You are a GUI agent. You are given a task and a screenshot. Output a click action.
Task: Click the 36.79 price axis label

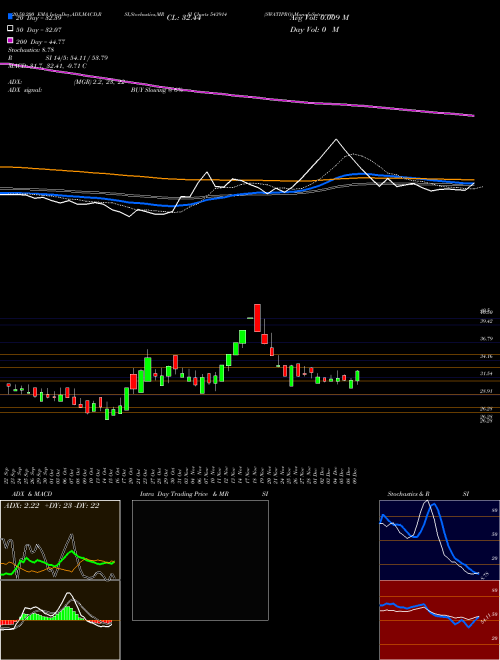pyautogui.click(x=486, y=338)
